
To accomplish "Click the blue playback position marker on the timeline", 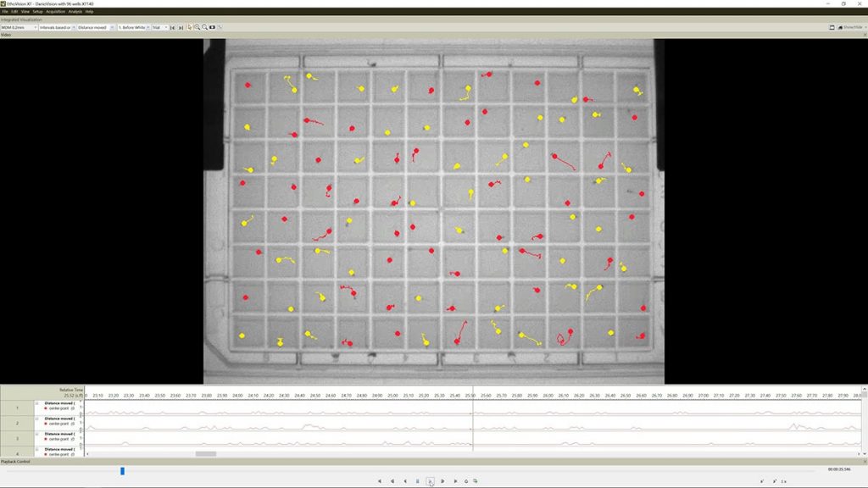I will (121, 470).
